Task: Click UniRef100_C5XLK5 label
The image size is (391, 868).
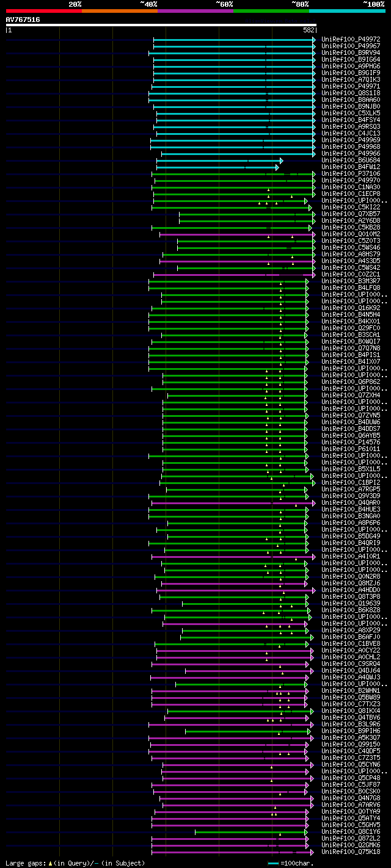Action: (351, 113)
